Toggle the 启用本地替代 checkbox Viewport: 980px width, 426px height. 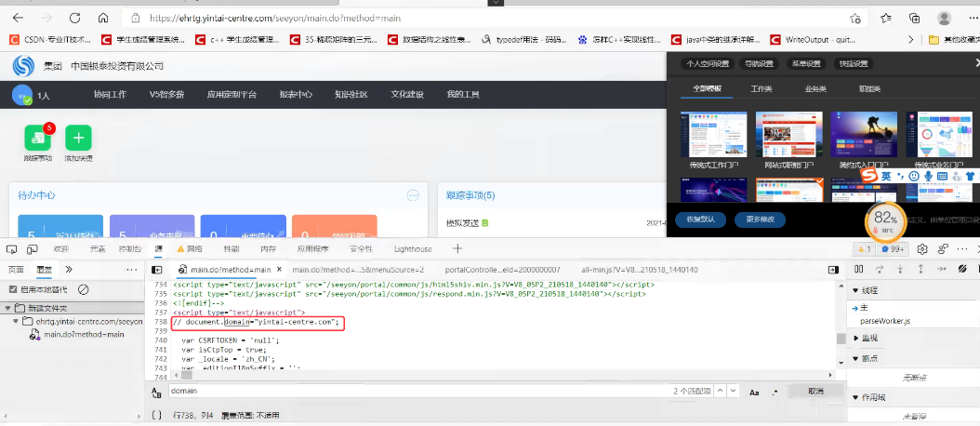tap(13, 289)
